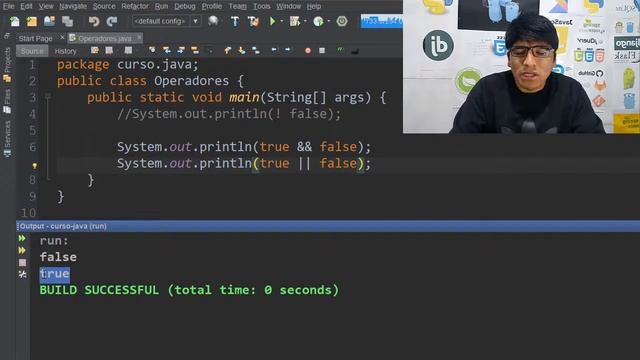This screenshot has height=360, width=640.
Task: Click the Redo arrow icon
Action: pos(112,21)
